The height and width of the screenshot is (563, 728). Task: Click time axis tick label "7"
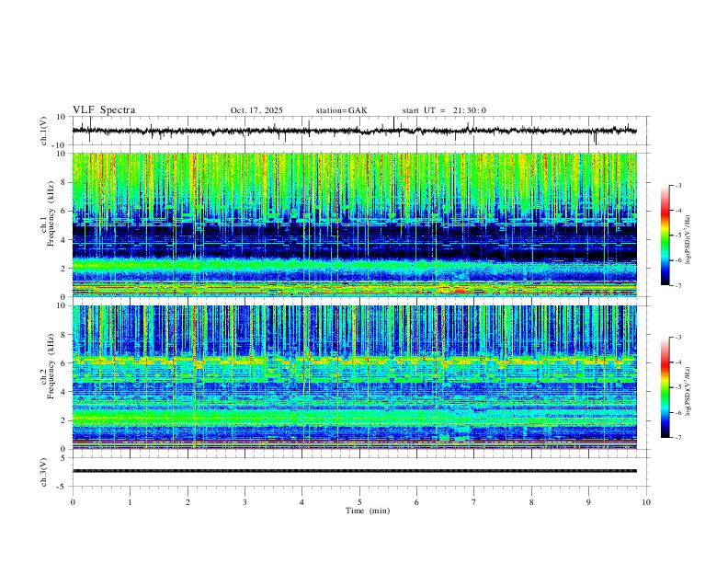(x=474, y=502)
